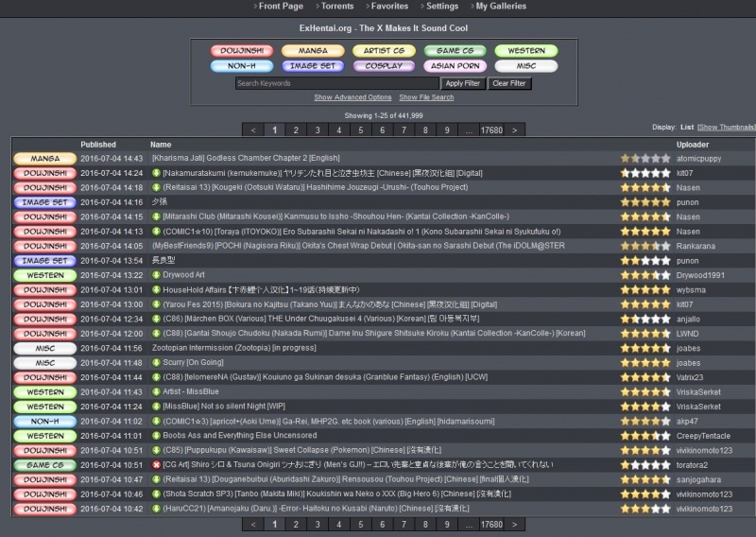Viewport: 756px width, 537px height.
Task: Click the green arrow beside HouseHold Affairs
Action: [x=156, y=290]
